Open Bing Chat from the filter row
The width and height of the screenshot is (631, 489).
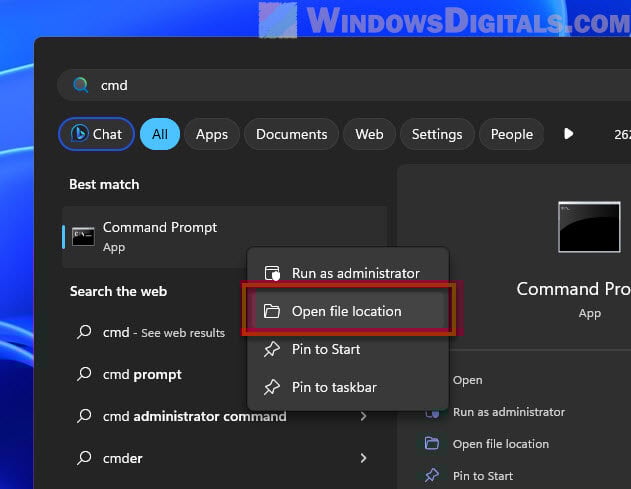coord(97,134)
